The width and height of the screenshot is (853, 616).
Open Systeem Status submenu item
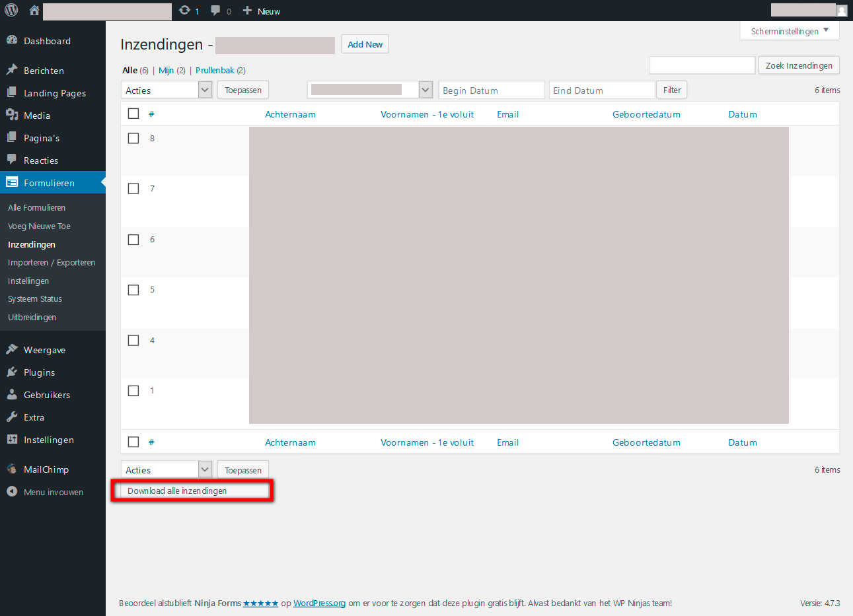(x=35, y=298)
